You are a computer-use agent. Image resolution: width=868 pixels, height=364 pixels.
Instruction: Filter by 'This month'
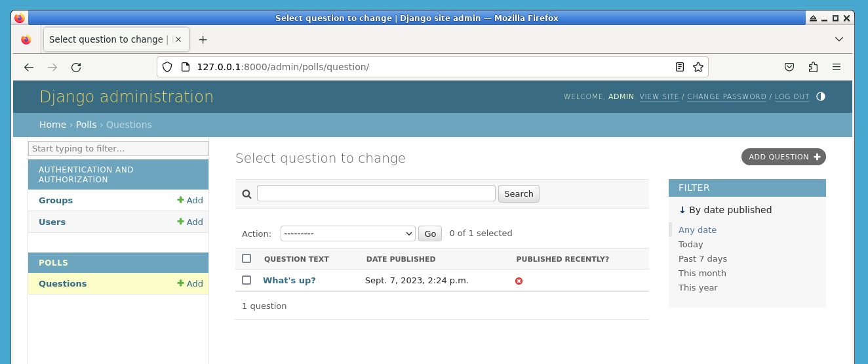tap(702, 273)
